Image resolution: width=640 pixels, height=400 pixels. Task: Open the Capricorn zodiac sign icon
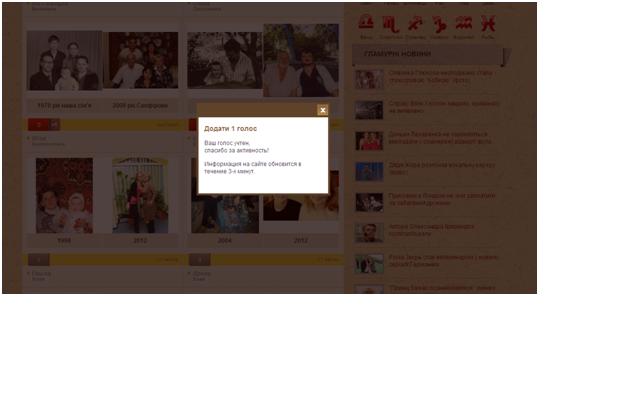point(439,24)
